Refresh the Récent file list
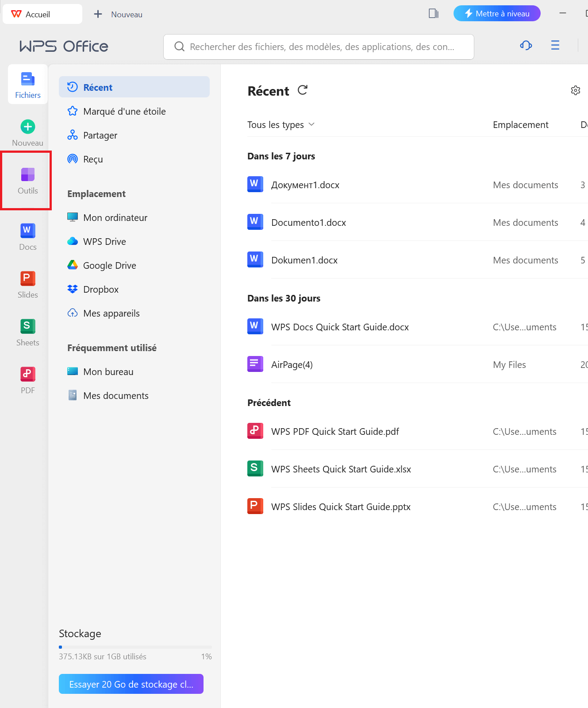This screenshot has width=588, height=708. [x=303, y=90]
